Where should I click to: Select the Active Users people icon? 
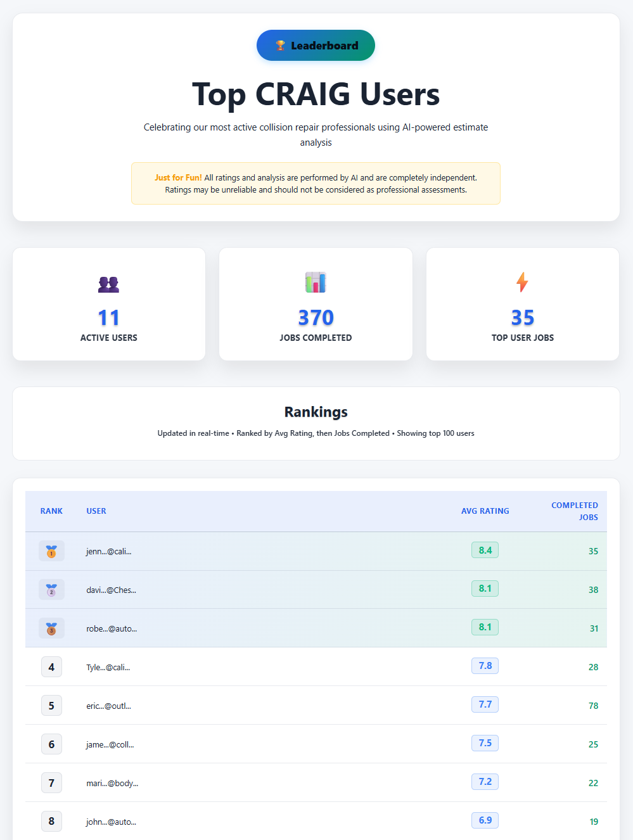[108, 284]
